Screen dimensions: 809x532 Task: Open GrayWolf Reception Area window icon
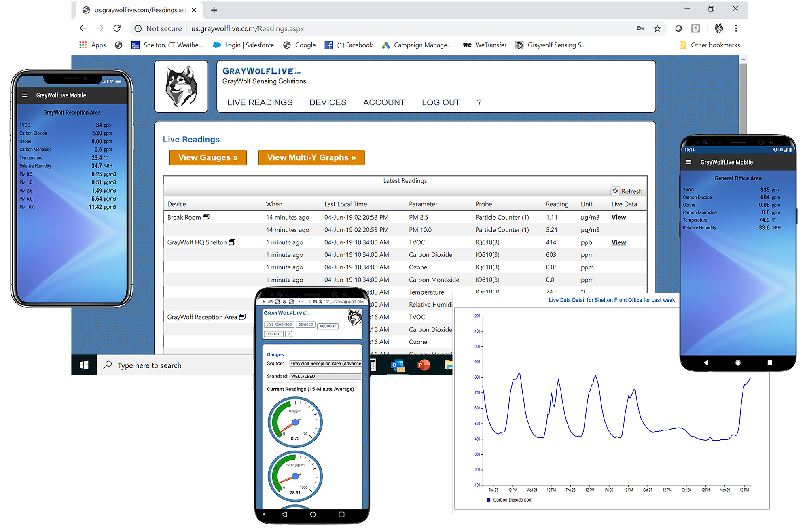click(242, 317)
